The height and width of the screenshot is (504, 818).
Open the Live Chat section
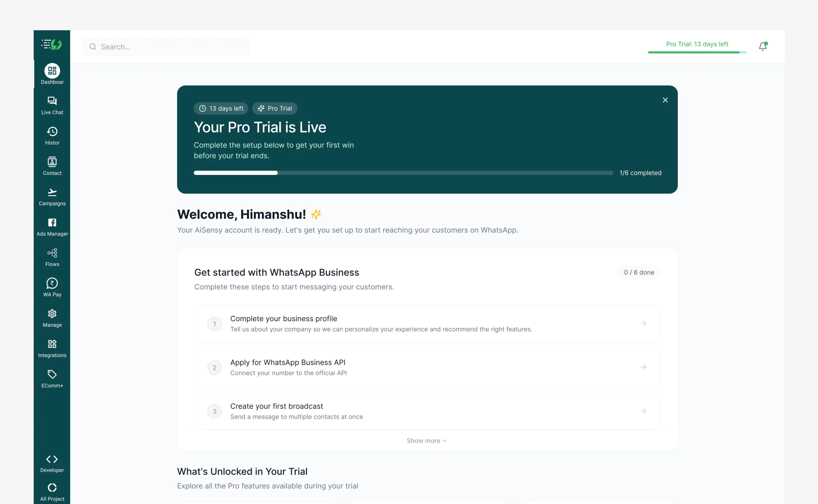tap(52, 105)
